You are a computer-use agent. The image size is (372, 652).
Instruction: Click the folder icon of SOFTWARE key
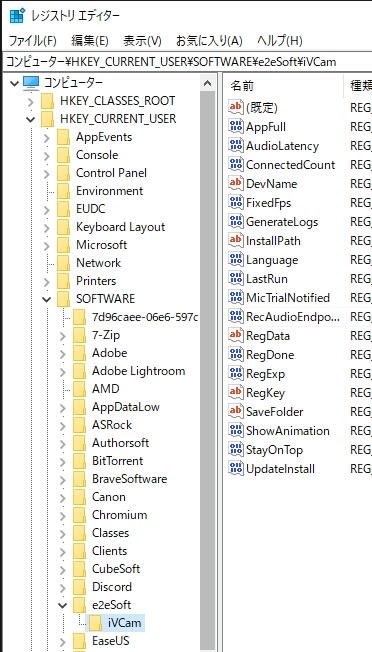click(x=63, y=299)
